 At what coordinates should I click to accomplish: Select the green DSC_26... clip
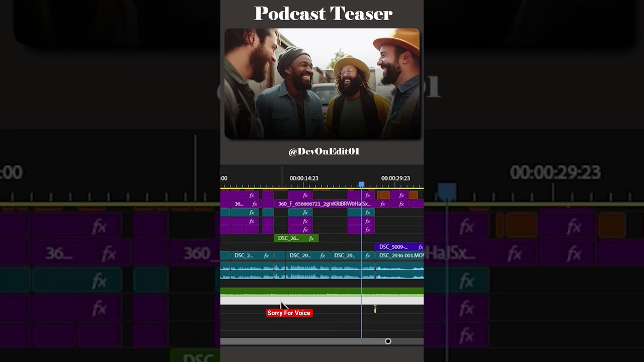[x=296, y=238]
